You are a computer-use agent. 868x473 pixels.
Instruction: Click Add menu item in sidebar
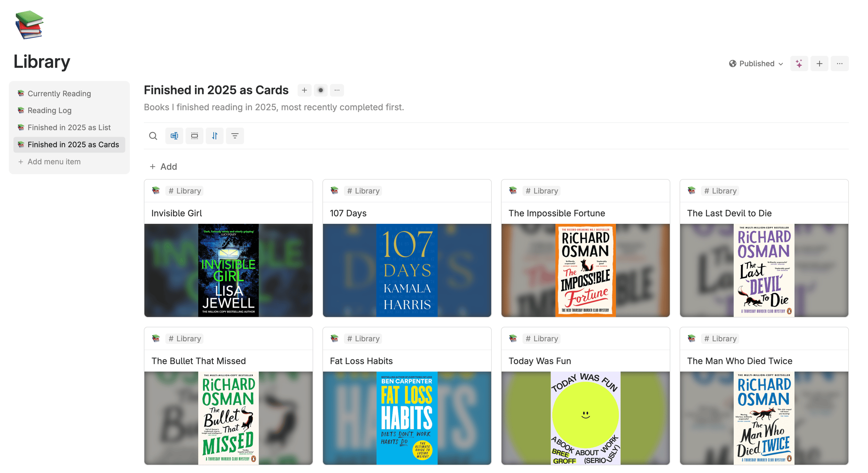54,162
